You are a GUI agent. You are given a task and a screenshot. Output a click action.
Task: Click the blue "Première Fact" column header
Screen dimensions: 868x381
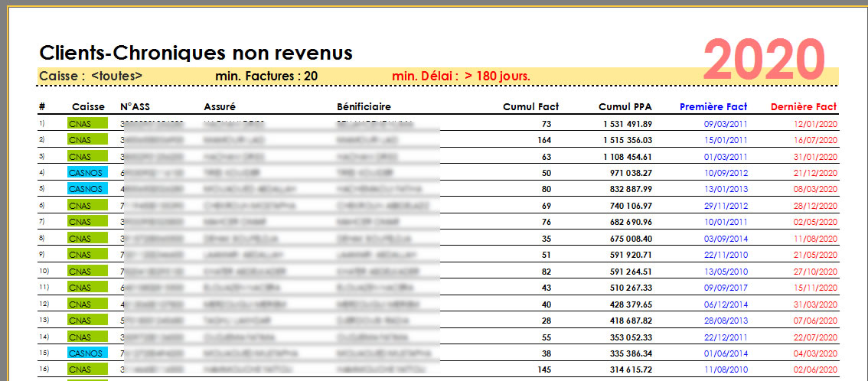(x=713, y=107)
